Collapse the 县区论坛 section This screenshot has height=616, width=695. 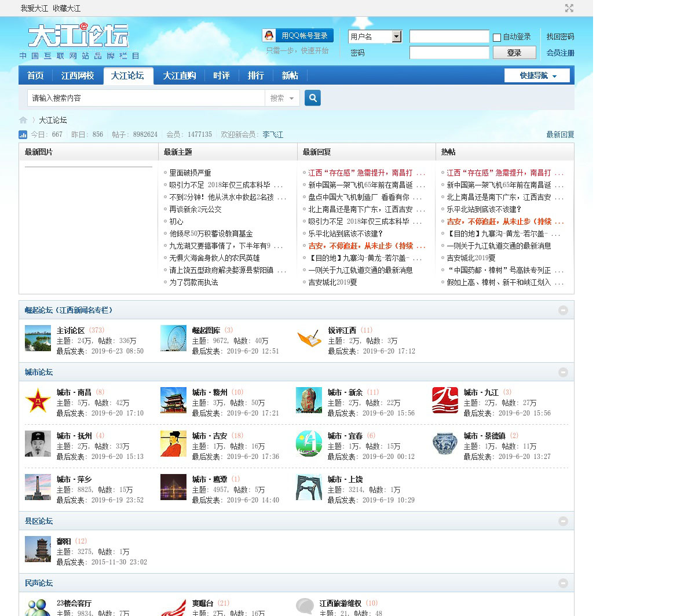point(563,521)
